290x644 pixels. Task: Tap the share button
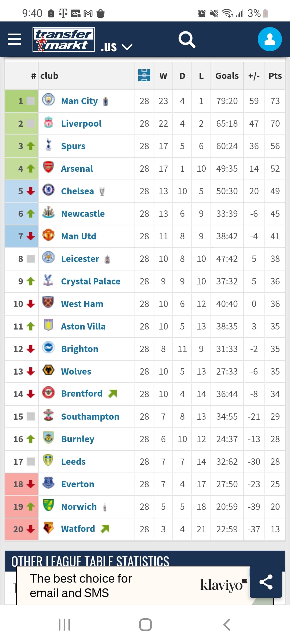[x=266, y=582]
